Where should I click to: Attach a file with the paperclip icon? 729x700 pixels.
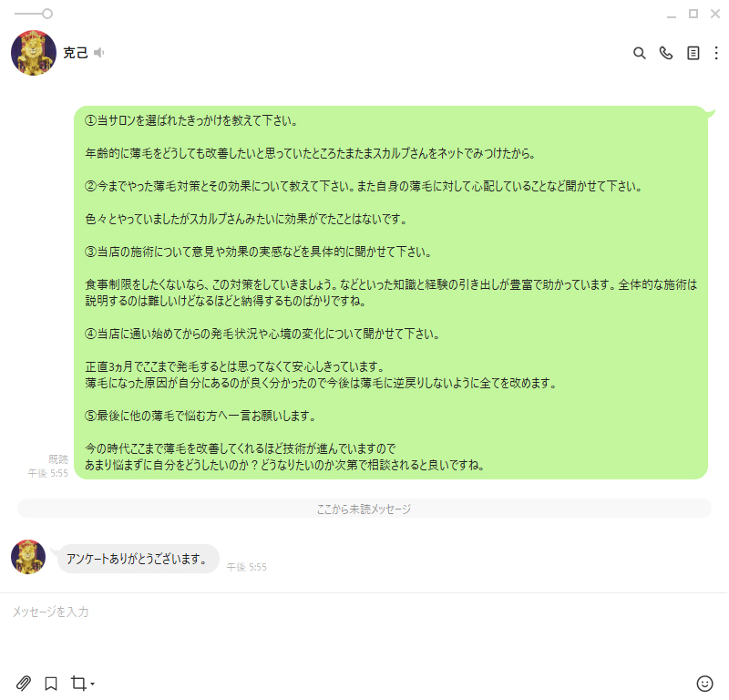(24, 683)
